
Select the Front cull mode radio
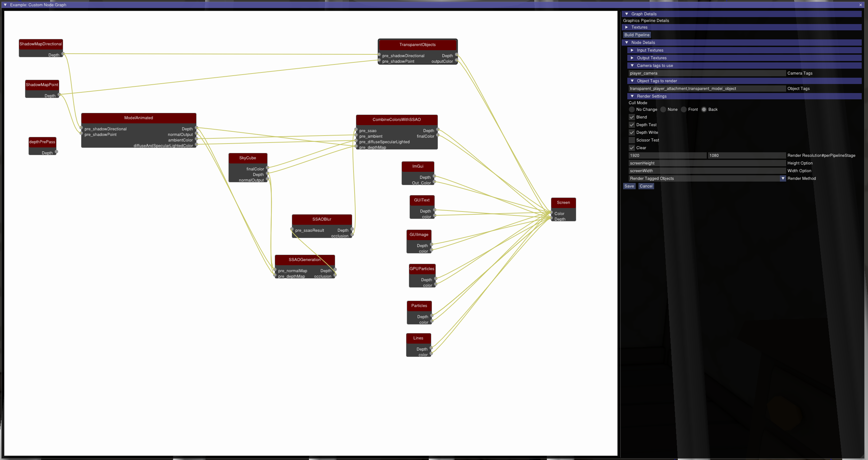point(684,109)
